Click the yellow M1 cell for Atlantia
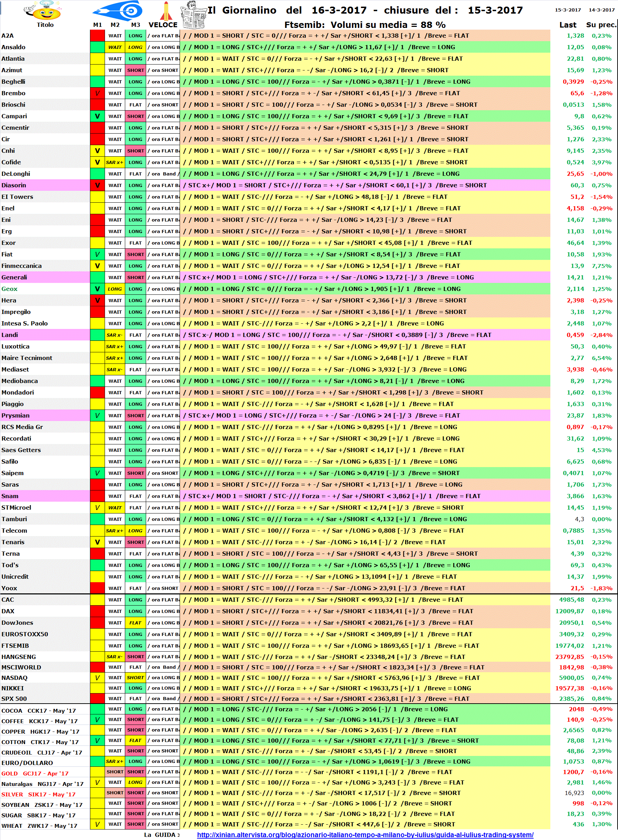 click(97, 59)
